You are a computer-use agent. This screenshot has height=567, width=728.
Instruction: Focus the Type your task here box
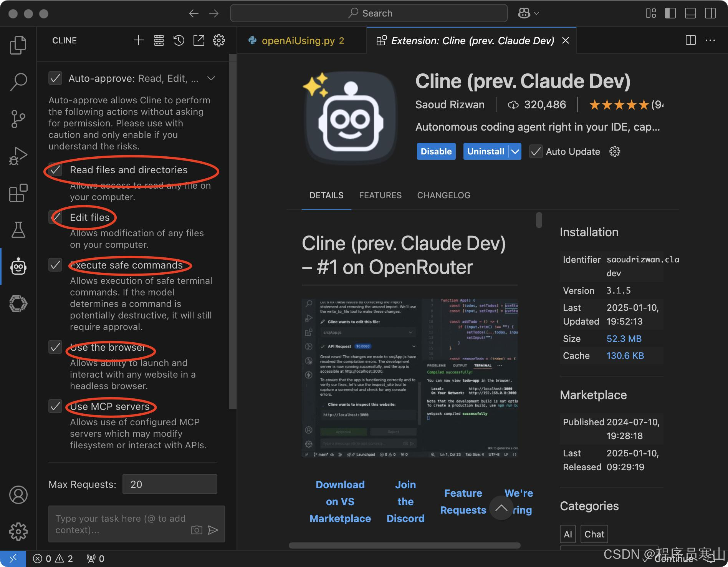pyautogui.click(x=136, y=524)
